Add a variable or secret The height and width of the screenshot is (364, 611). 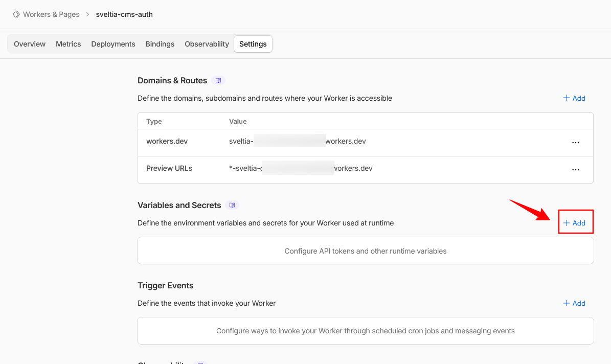[574, 223]
